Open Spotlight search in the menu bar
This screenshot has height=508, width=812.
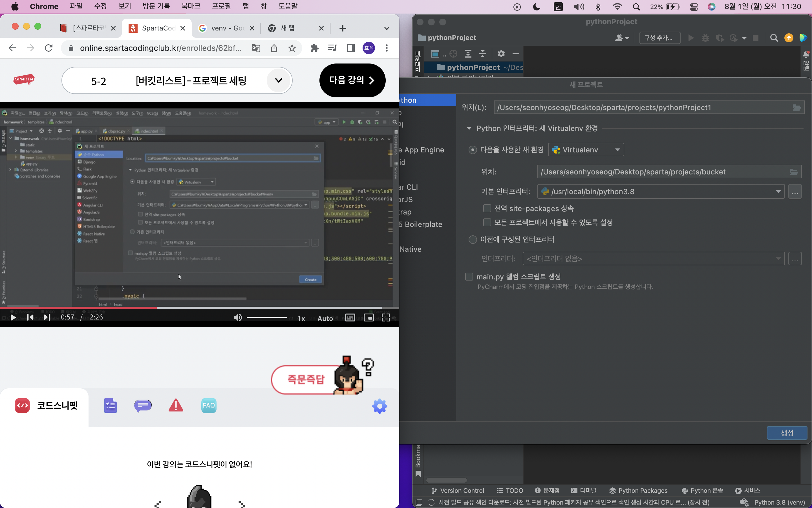coord(636,7)
